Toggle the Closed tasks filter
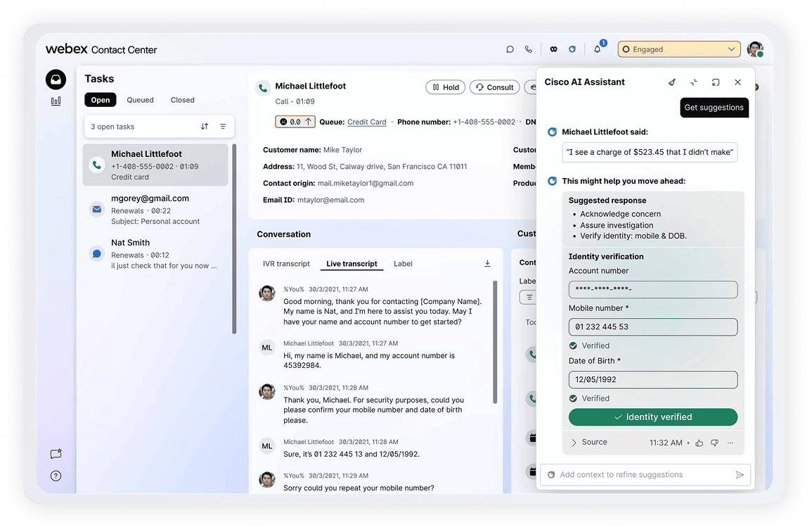This screenshot has width=812, height=527. pyautogui.click(x=182, y=100)
